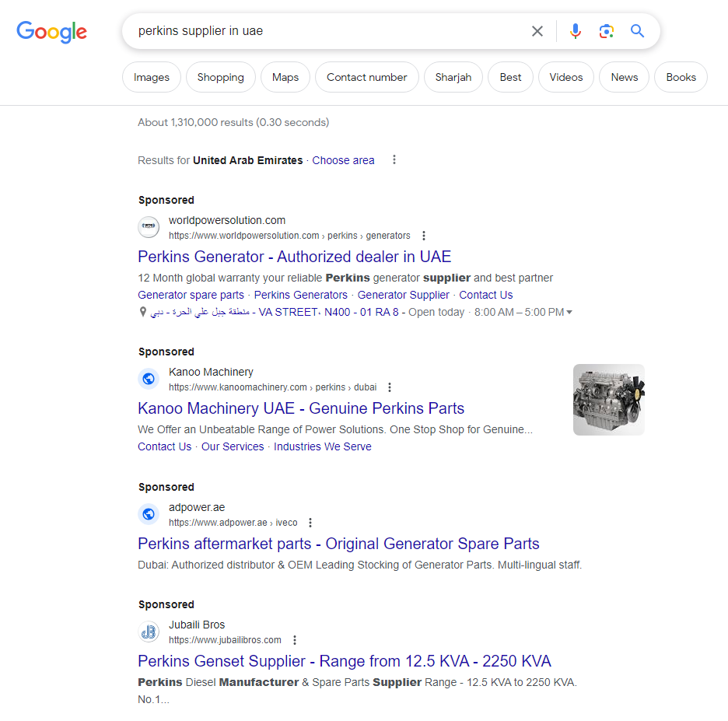
Task: Go to Google homepage via logo
Action: coord(51,32)
